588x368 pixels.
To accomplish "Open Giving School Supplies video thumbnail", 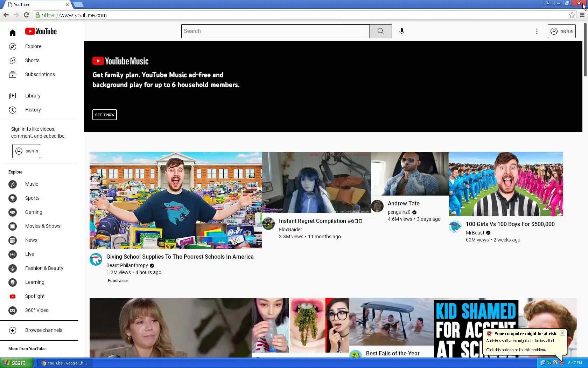I will tap(176, 200).
